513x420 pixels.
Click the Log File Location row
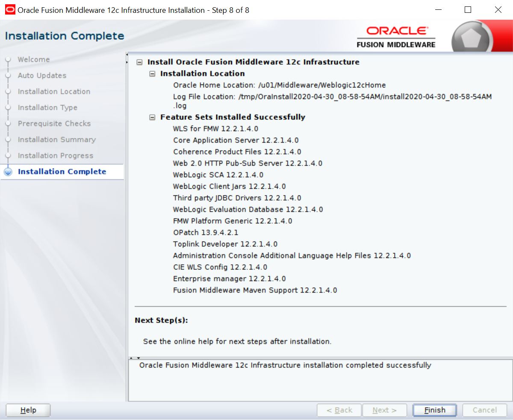332,101
